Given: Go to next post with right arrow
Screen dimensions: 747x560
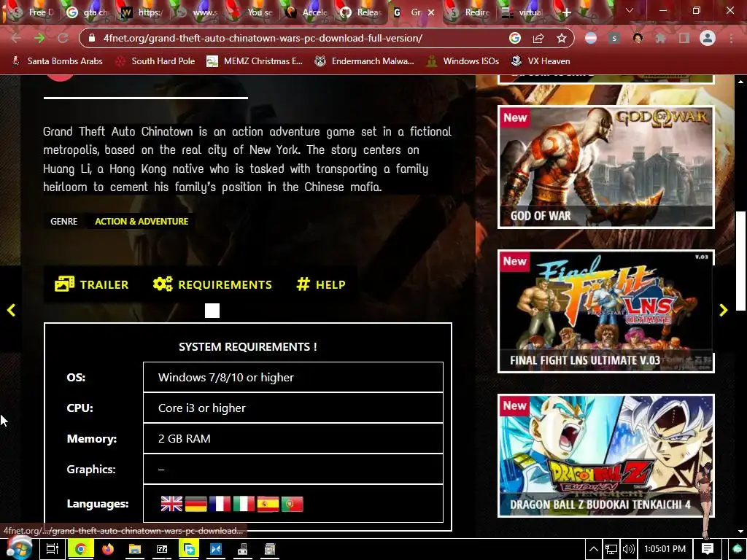Looking at the screenshot, I should pos(723,310).
